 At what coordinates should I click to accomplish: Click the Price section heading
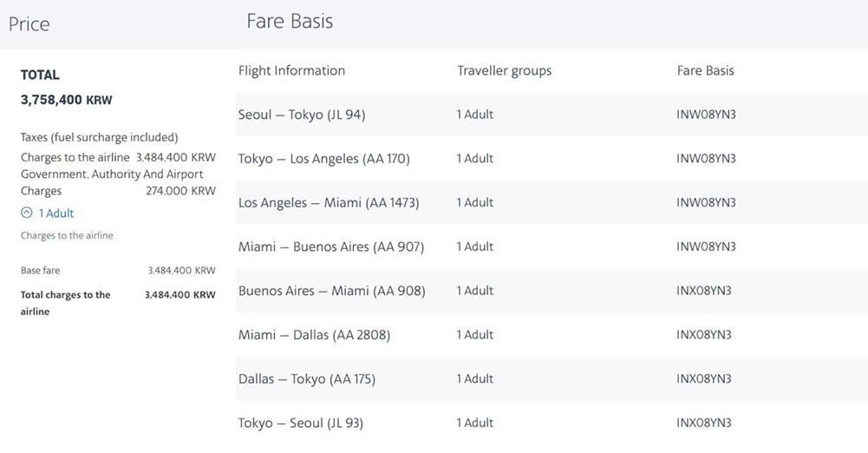[x=29, y=24]
